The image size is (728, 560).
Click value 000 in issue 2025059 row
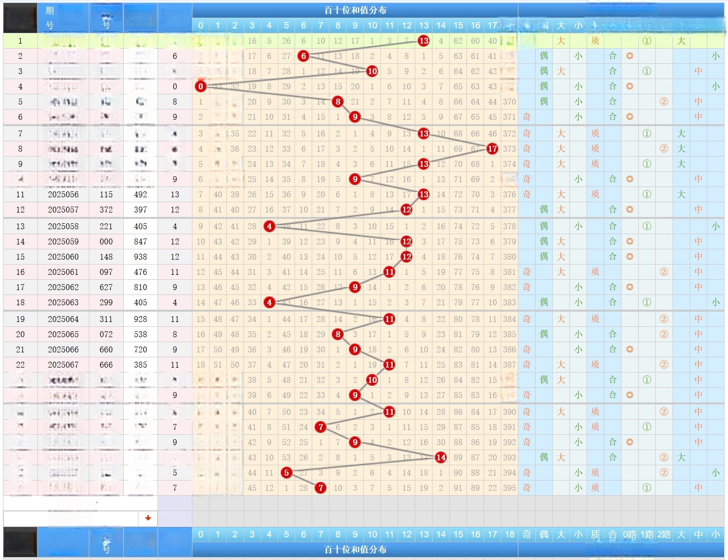click(106, 241)
